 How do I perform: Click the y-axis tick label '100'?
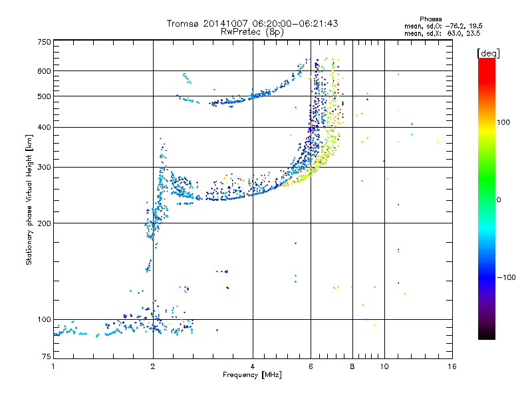44,320
